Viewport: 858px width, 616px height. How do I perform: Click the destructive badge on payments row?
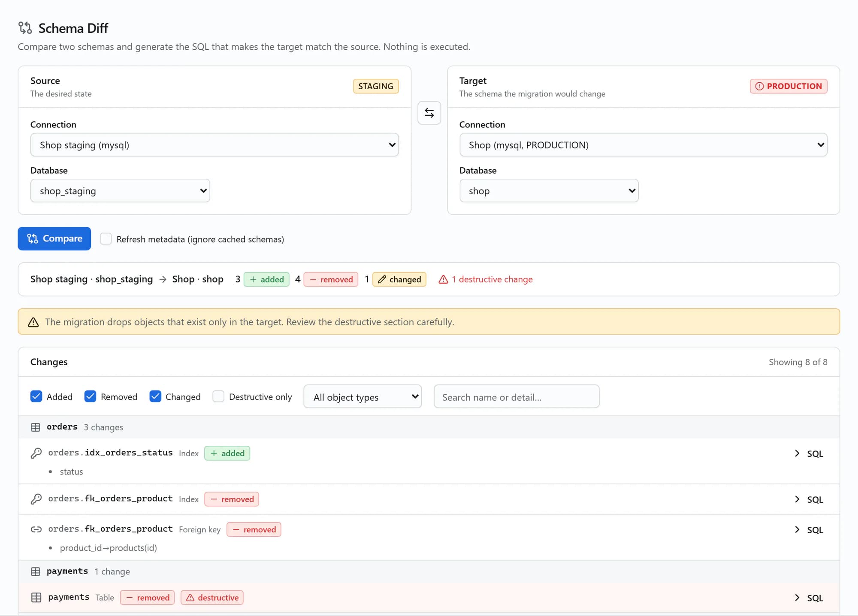tap(212, 598)
